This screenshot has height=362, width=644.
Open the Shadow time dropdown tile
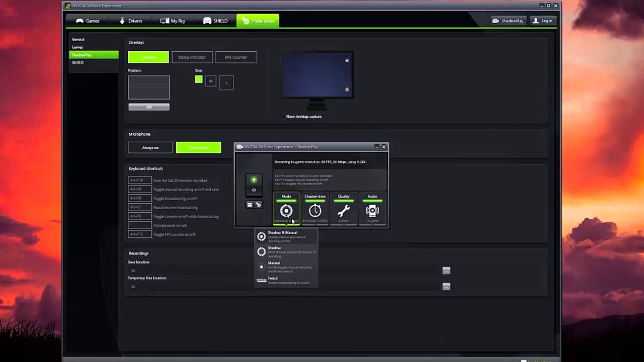point(315,208)
